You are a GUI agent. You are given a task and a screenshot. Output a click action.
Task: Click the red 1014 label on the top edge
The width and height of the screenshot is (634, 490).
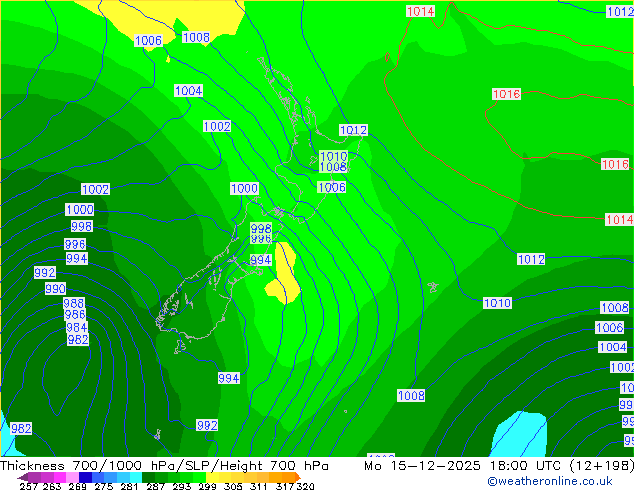(x=421, y=11)
